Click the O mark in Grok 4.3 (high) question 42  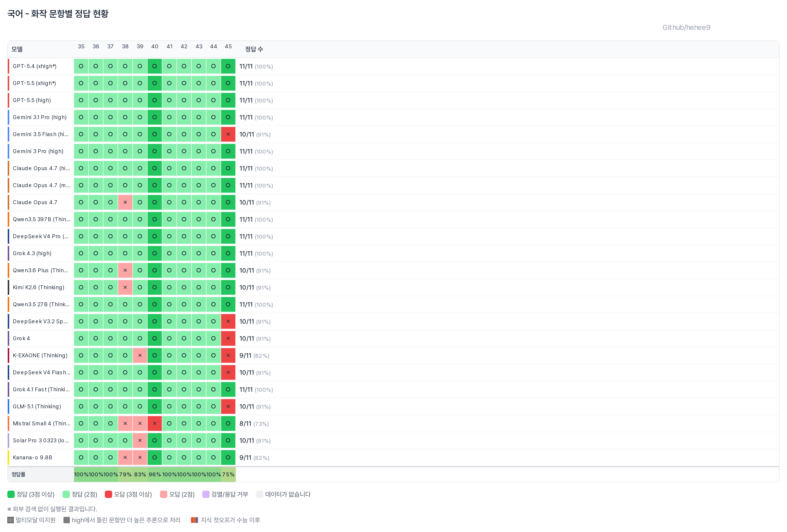tap(184, 253)
